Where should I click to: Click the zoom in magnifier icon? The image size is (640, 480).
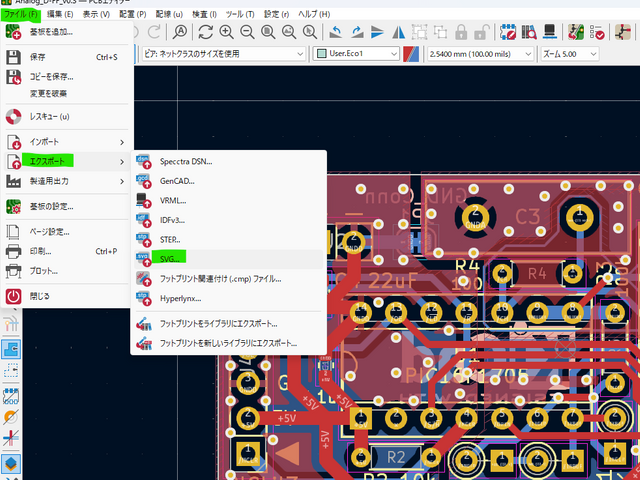(226, 31)
